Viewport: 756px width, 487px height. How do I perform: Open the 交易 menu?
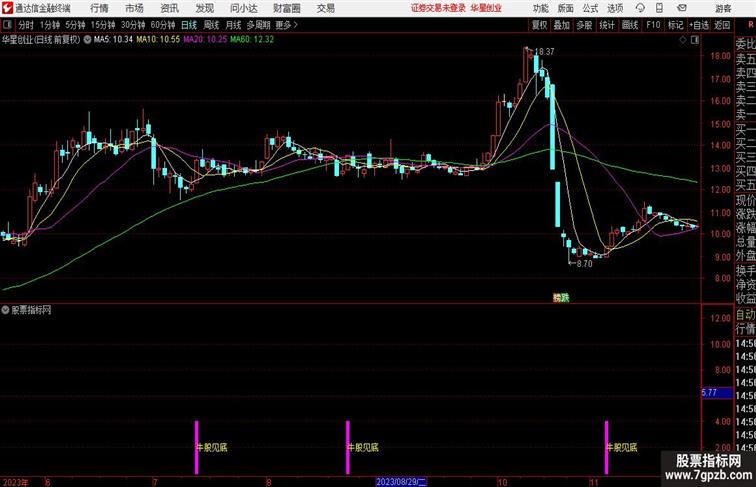[325, 8]
